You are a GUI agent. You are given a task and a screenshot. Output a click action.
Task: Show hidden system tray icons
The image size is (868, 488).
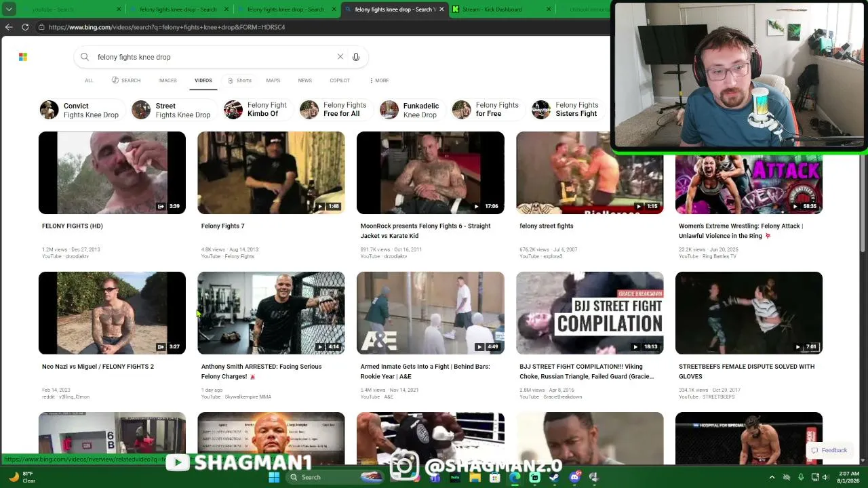(x=772, y=477)
